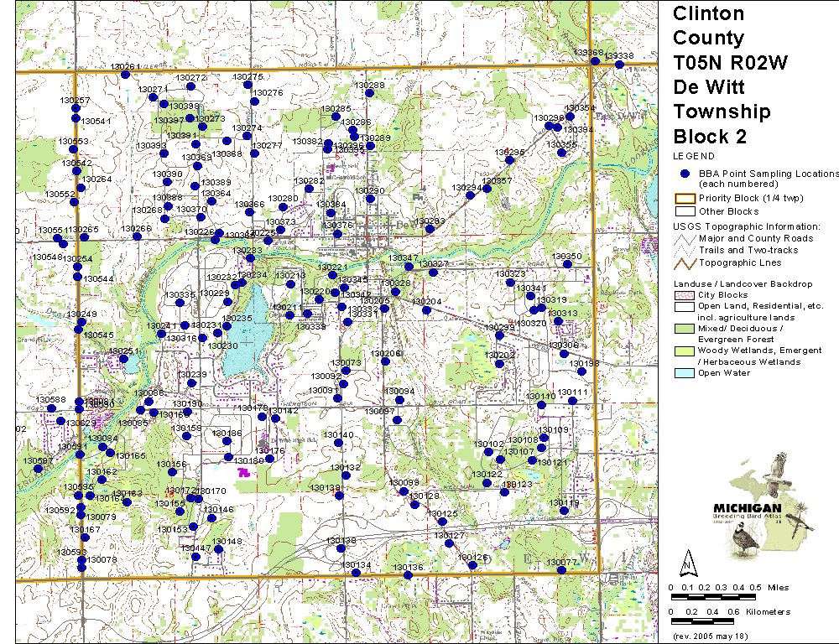Click sampling point 130077 near bottom edge

point(561,570)
